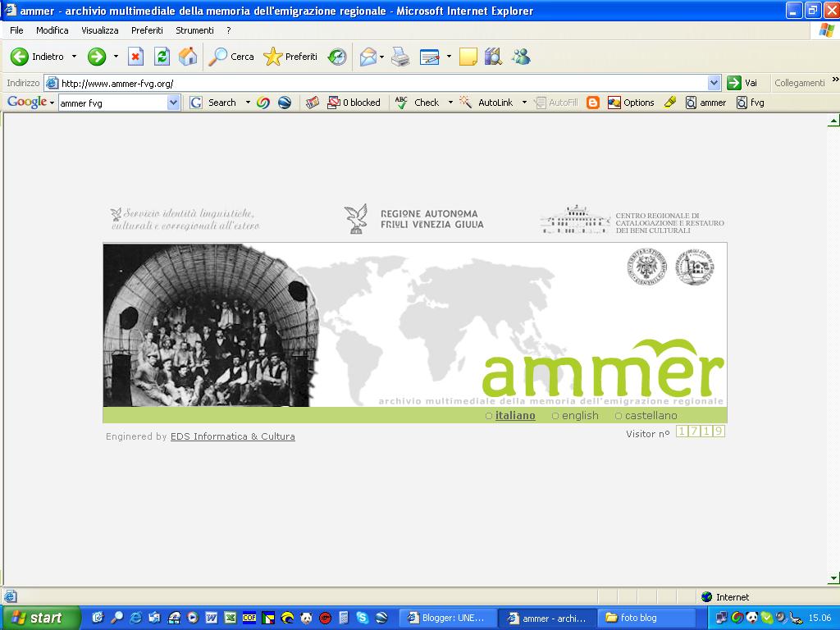Switch to the Blogger taskbar window
This screenshot has height=630, width=840.
[447, 618]
